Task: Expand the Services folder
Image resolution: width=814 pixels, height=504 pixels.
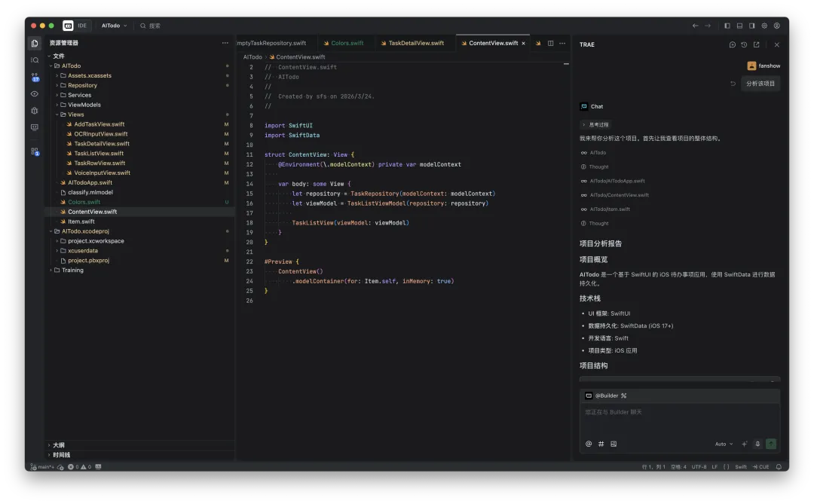Action: [79, 95]
